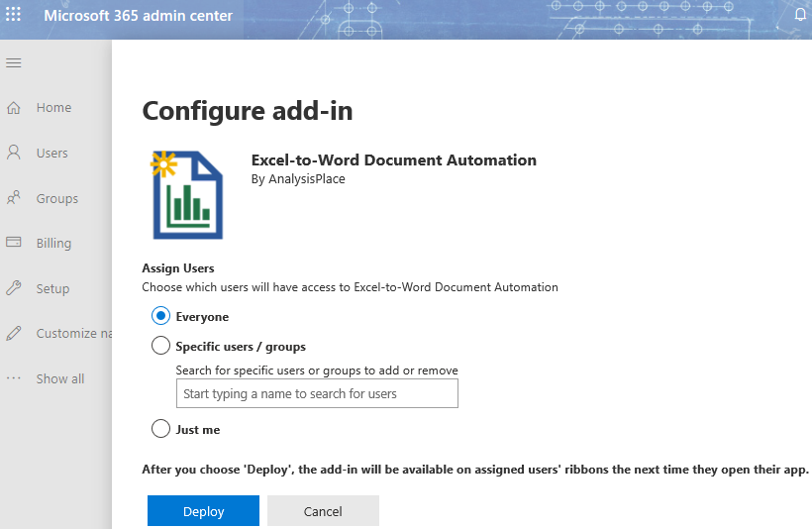Select Specific users / groups option
This screenshot has width=812, height=529.
(160, 345)
